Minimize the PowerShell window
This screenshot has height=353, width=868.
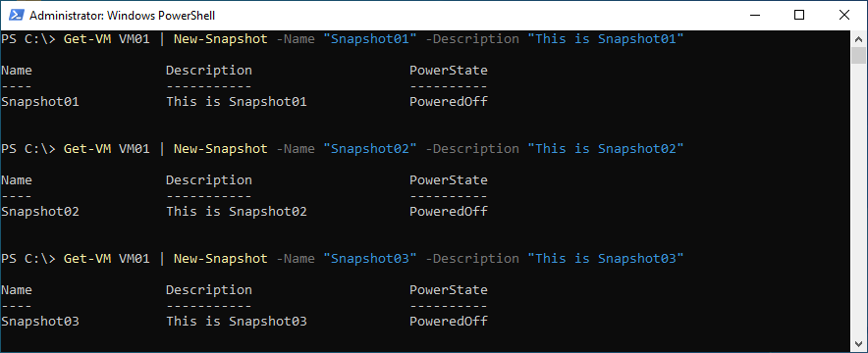point(754,15)
